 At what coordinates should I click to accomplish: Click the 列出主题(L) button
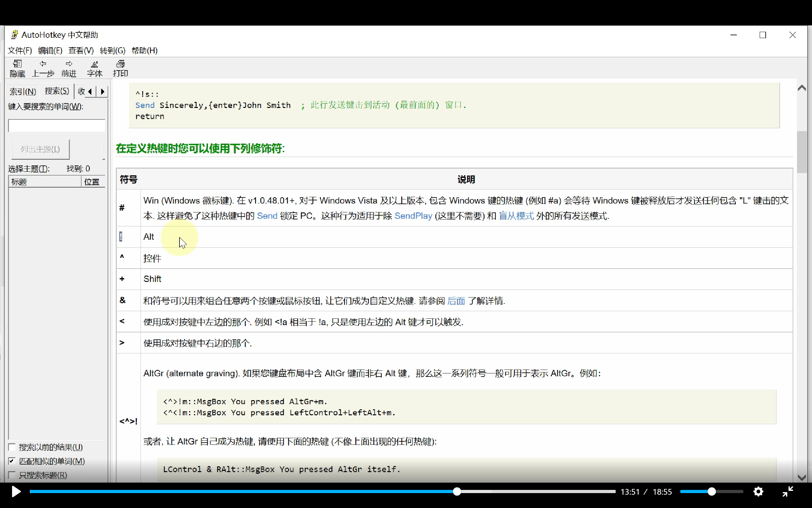pos(40,149)
